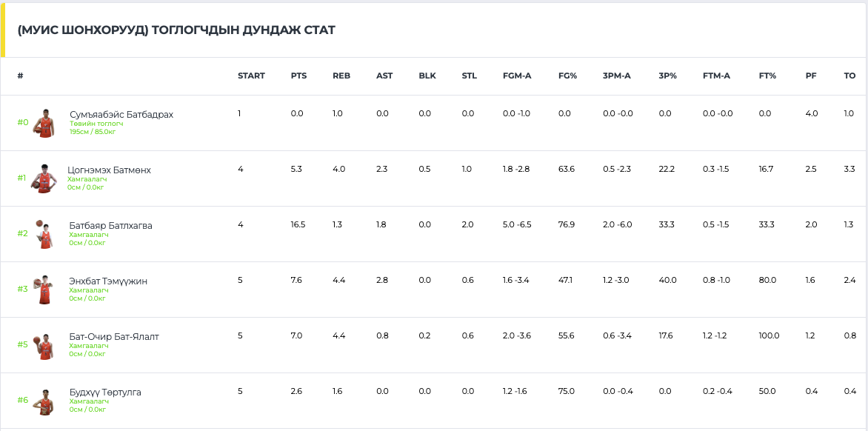Sort table by REB column
868x431 pixels.
[x=341, y=76]
